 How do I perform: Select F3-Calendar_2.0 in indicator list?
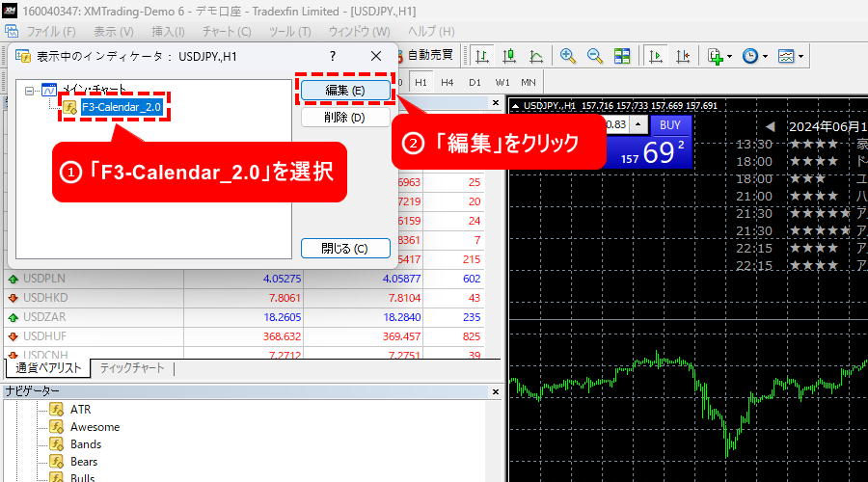tap(121, 107)
